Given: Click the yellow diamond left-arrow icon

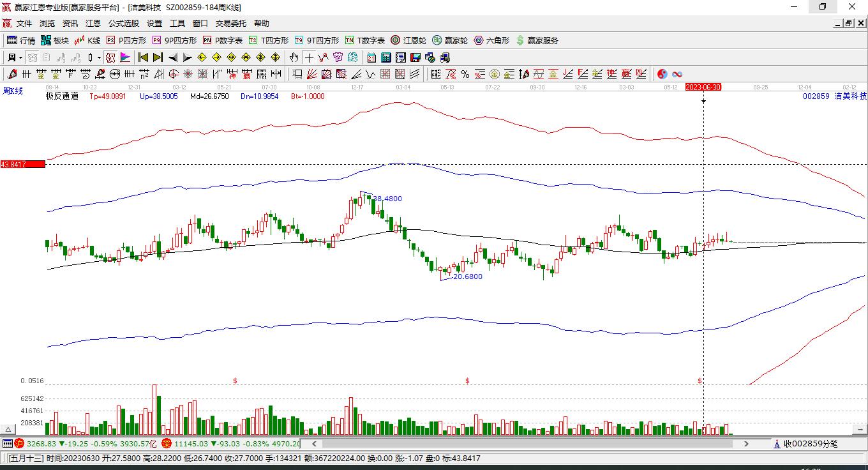Looking at the screenshot, I should pyautogui.click(x=202, y=57).
